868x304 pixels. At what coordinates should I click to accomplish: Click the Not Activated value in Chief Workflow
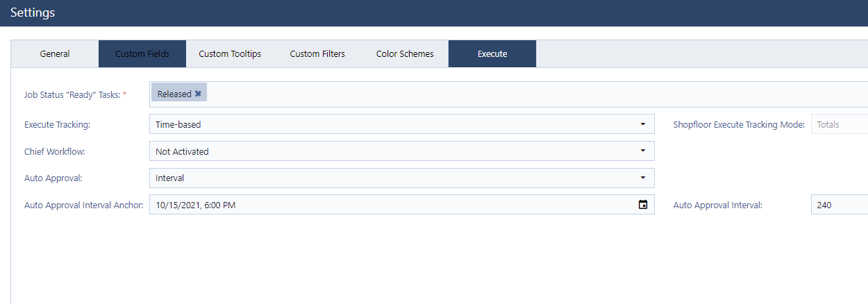182,151
